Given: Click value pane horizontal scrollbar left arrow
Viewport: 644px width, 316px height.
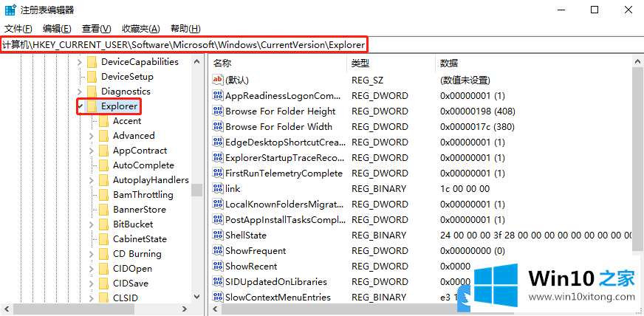Looking at the screenshot, I should tap(215, 309).
